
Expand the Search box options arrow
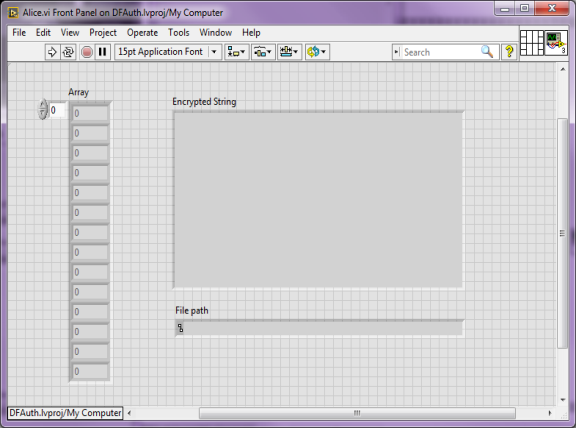(396, 52)
